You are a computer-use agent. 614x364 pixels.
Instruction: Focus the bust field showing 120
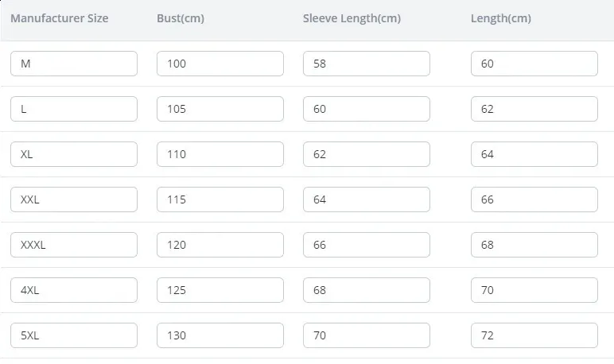pyautogui.click(x=220, y=245)
